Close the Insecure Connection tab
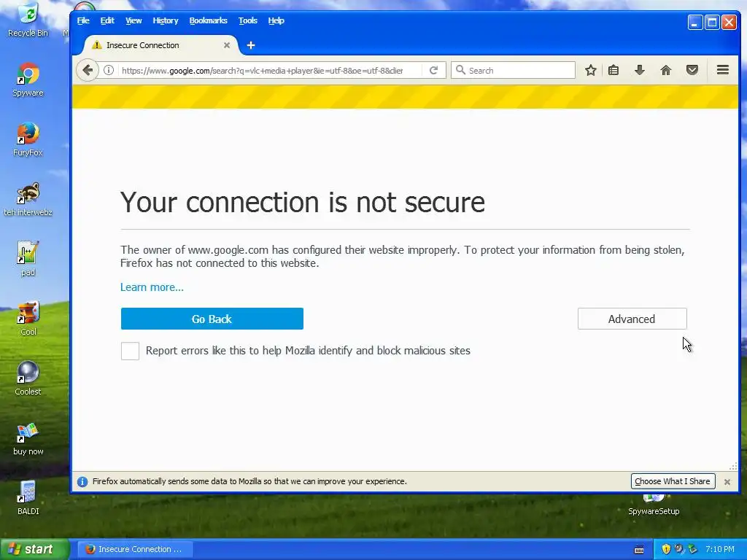747x560 pixels. [227, 45]
